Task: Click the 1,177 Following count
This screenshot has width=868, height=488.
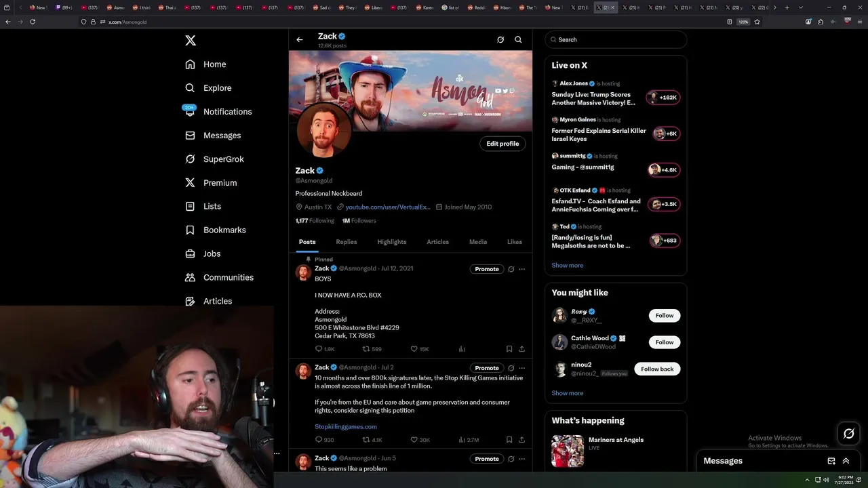Action: 315,220
